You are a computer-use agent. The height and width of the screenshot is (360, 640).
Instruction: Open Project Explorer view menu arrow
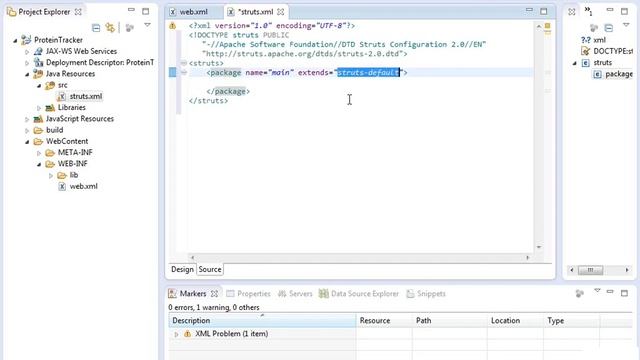click(147, 26)
